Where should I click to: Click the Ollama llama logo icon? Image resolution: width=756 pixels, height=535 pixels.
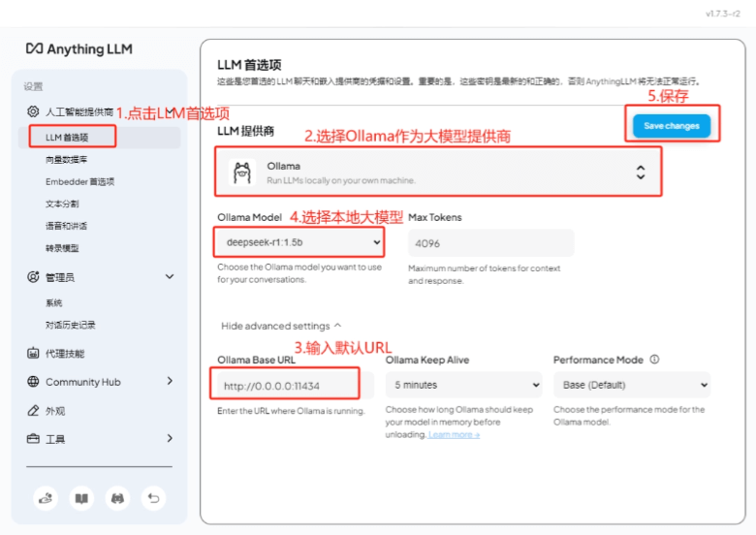tap(242, 173)
